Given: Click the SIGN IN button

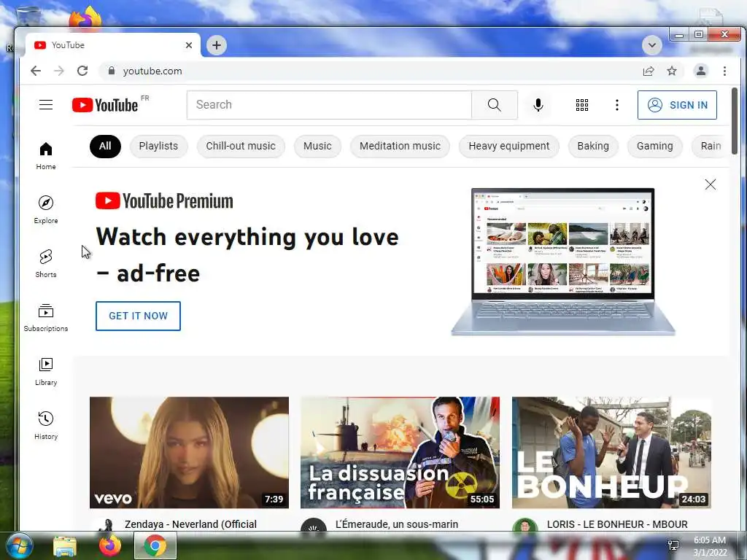Looking at the screenshot, I should coord(677,105).
